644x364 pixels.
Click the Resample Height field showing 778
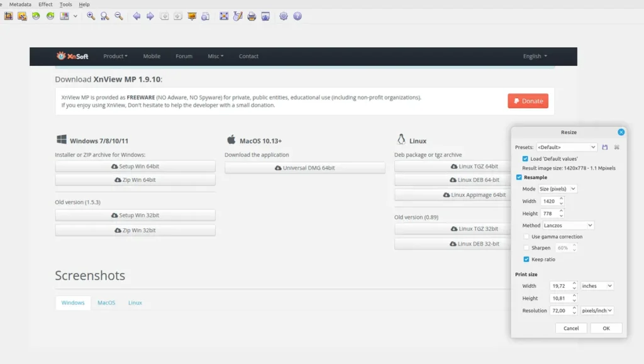pyautogui.click(x=550, y=213)
